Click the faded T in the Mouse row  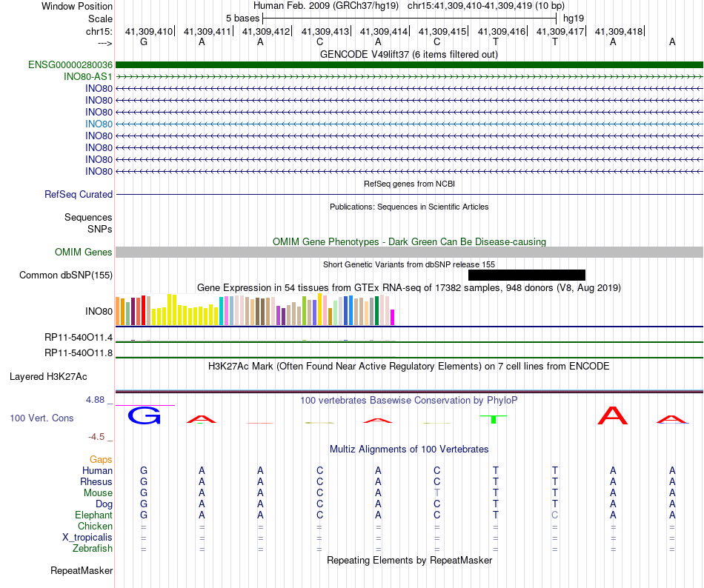click(437, 493)
